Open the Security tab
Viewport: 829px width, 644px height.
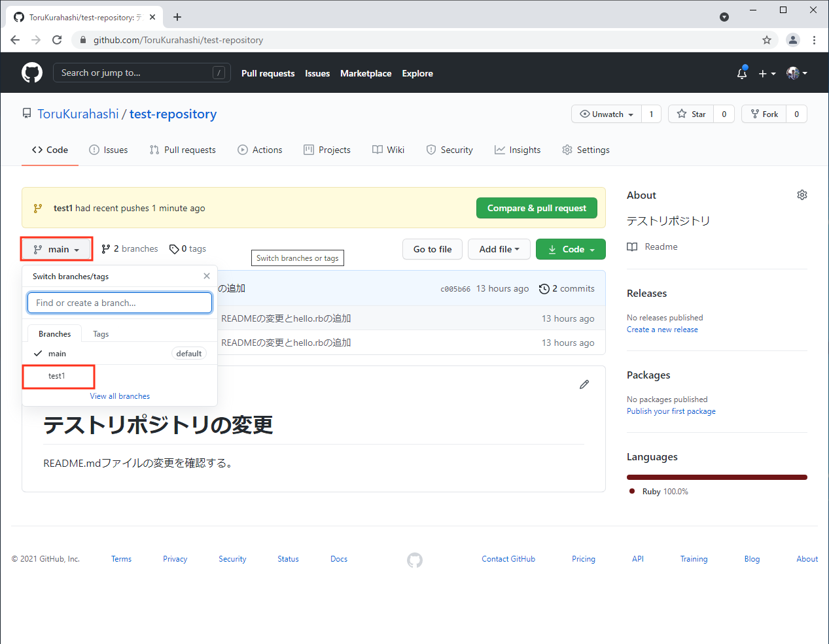(450, 150)
